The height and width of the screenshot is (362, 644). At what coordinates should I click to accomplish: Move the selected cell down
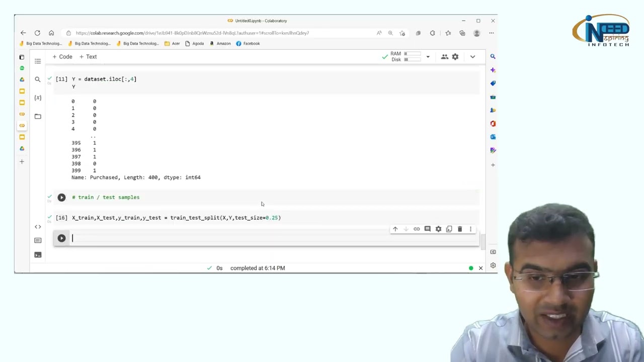tap(406, 229)
